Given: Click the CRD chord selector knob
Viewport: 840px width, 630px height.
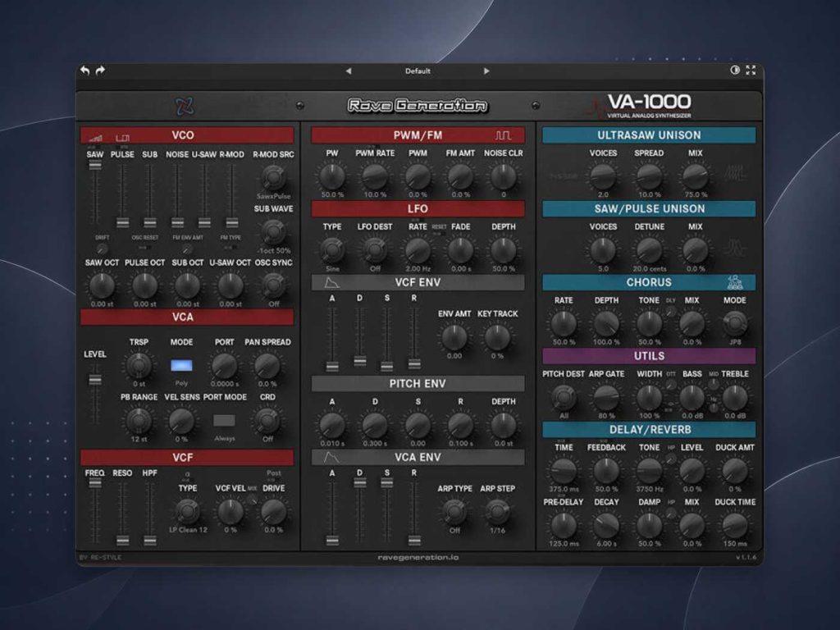Looking at the screenshot, I should pyautogui.click(x=267, y=421).
